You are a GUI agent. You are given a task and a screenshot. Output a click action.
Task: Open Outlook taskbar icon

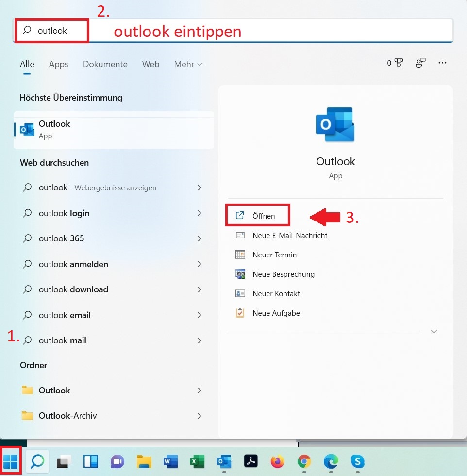click(x=224, y=462)
